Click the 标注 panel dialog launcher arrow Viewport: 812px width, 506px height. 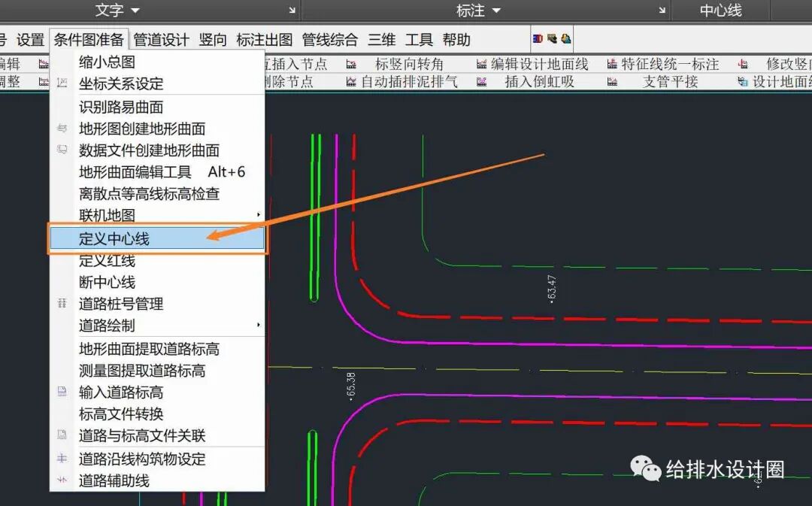[x=662, y=10]
